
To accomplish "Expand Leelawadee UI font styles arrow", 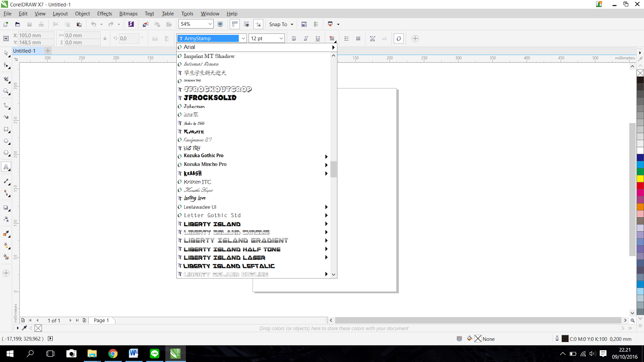I will click(326, 207).
